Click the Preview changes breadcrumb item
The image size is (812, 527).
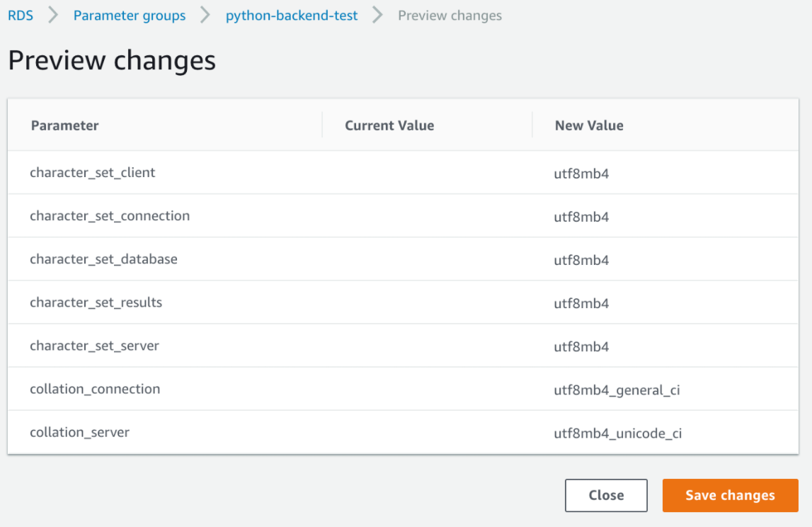click(450, 16)
